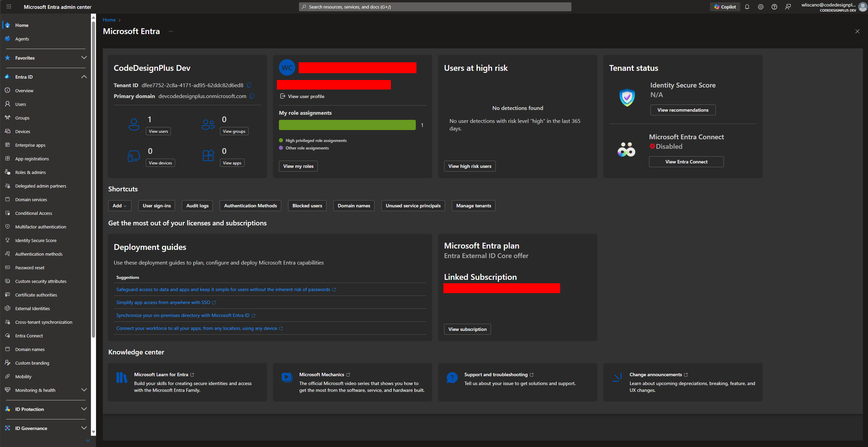Click View apps button
Screen dimensions: 868x447
(x=232, y=163)
